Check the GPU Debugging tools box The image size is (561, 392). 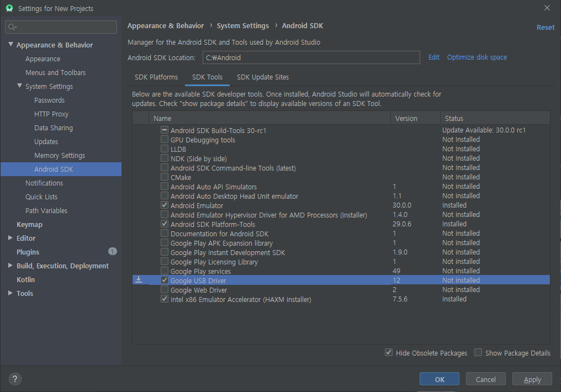pyautogui.click(x=164, y=139)
